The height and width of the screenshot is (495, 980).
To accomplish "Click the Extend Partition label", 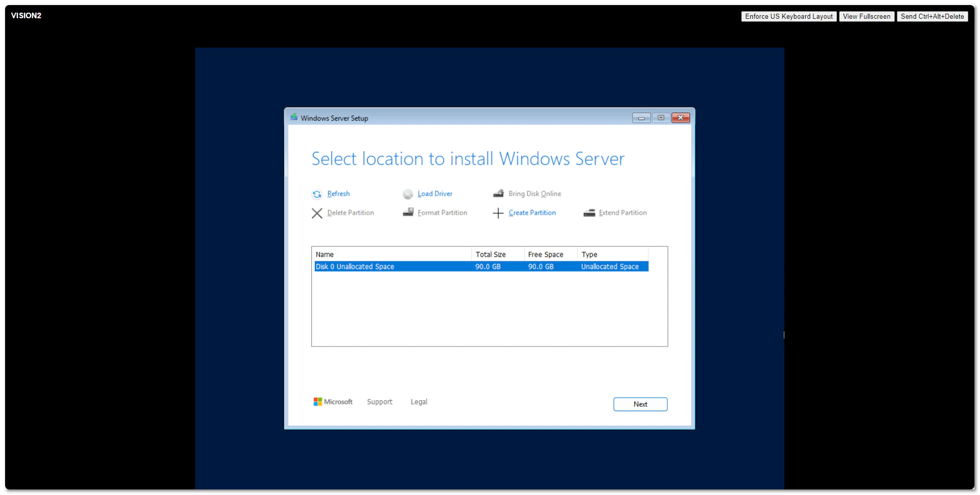I will tap(623, 213).
